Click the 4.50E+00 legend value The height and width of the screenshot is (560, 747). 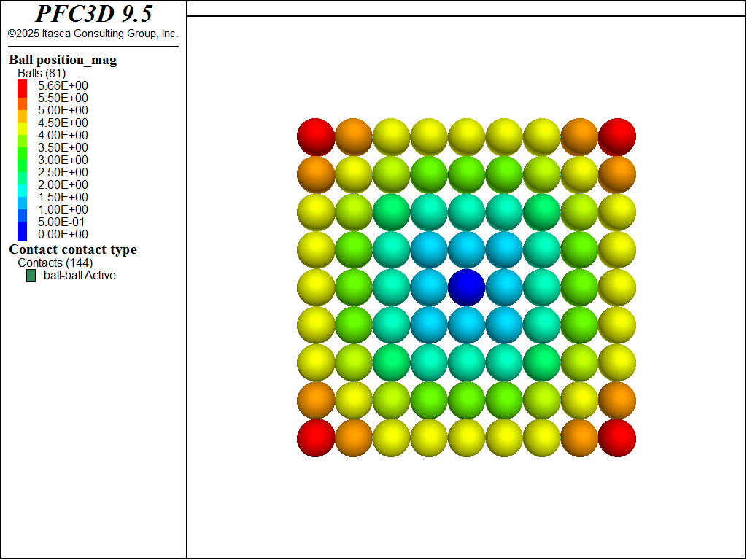pos(63,122)
